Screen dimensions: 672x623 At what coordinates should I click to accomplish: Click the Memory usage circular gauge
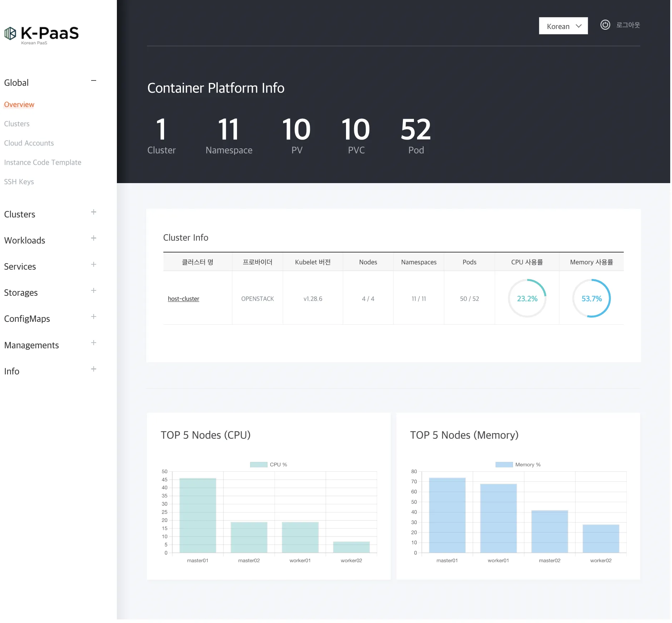[x=591, y=298]
